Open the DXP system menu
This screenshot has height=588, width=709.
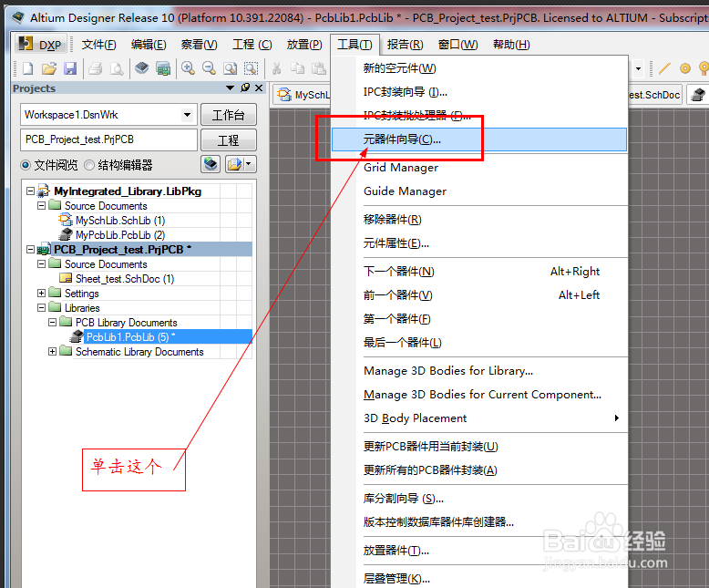(x=41, y=45)
